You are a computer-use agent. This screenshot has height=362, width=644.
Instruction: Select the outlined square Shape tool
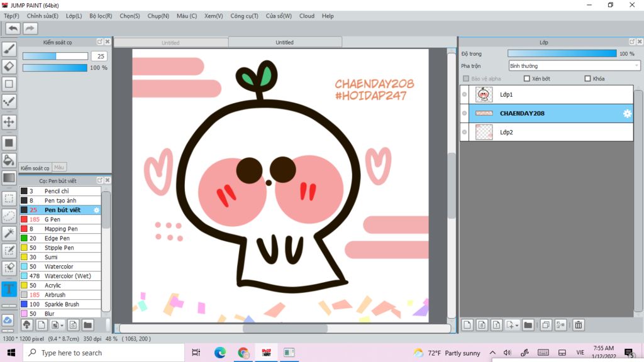click(9, 84)
